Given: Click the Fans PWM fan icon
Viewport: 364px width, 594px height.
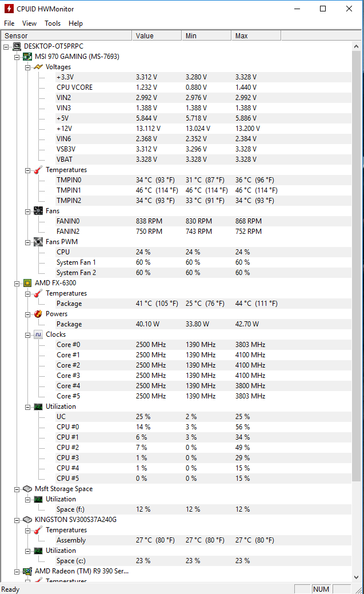Looking at the screenshot, I should (x=38, y=242).
